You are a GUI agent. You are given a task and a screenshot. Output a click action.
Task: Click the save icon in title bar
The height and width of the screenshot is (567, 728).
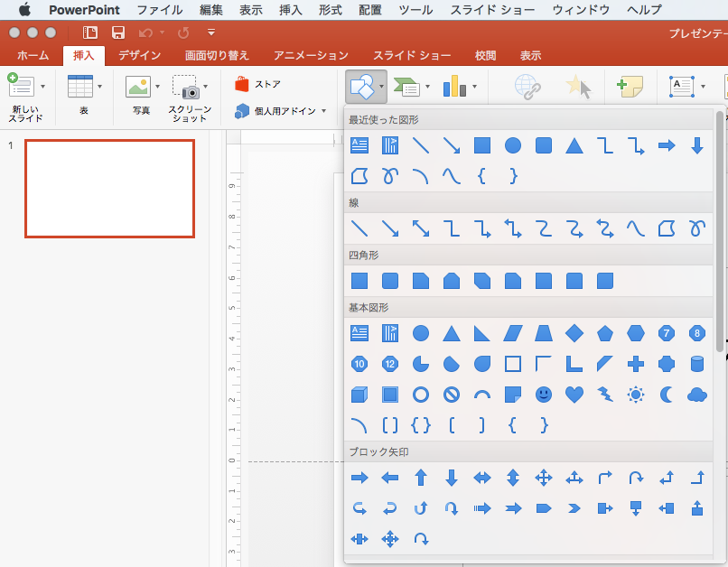118,33
